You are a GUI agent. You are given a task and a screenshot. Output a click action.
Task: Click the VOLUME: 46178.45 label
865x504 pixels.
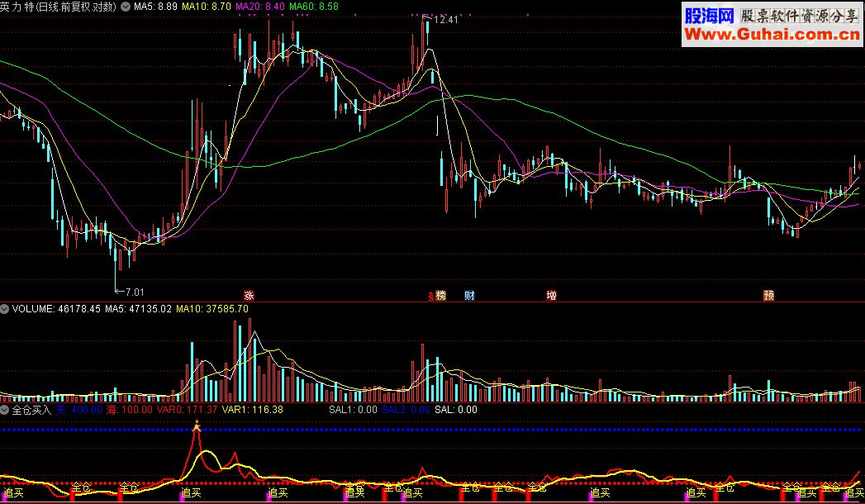point(56,309)
